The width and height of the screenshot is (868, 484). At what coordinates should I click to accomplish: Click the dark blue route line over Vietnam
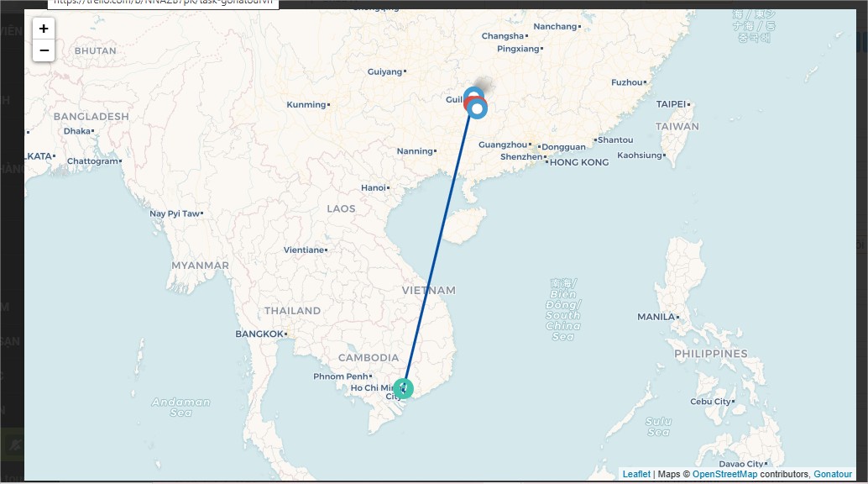(x=437, y=249)
